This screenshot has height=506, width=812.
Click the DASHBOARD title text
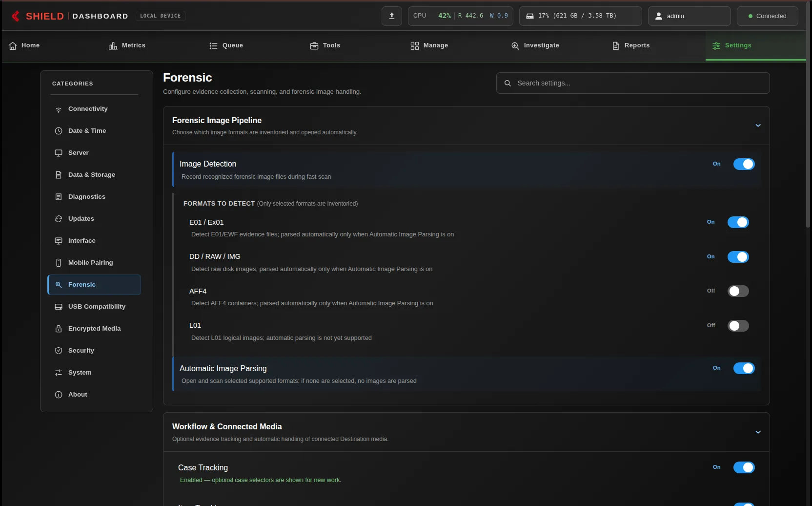(100, 16)
